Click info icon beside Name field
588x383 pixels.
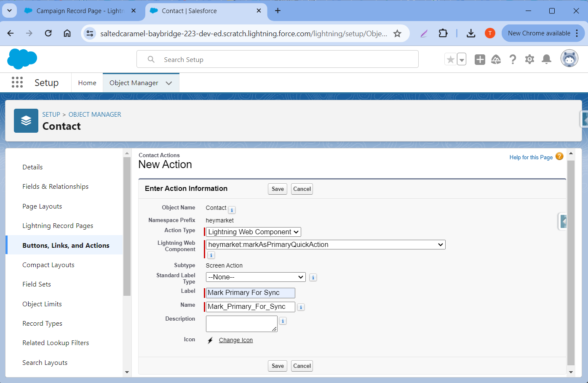click(301, 307)
